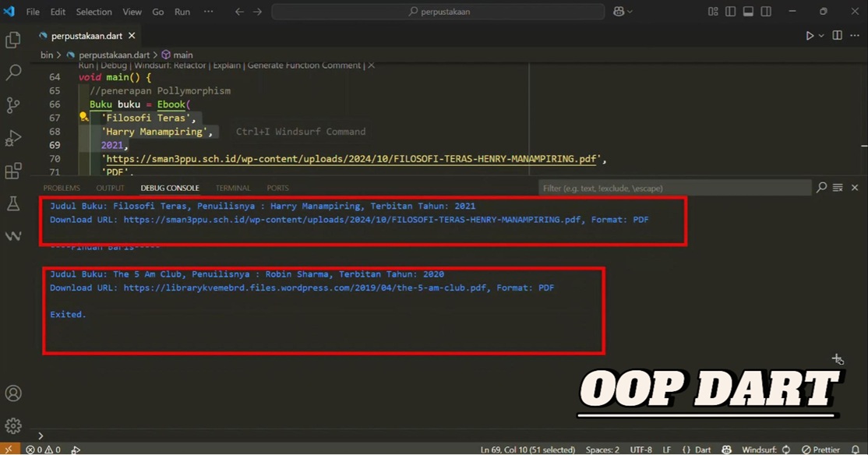Open the Accounts menu icon

tap(12, 393)
